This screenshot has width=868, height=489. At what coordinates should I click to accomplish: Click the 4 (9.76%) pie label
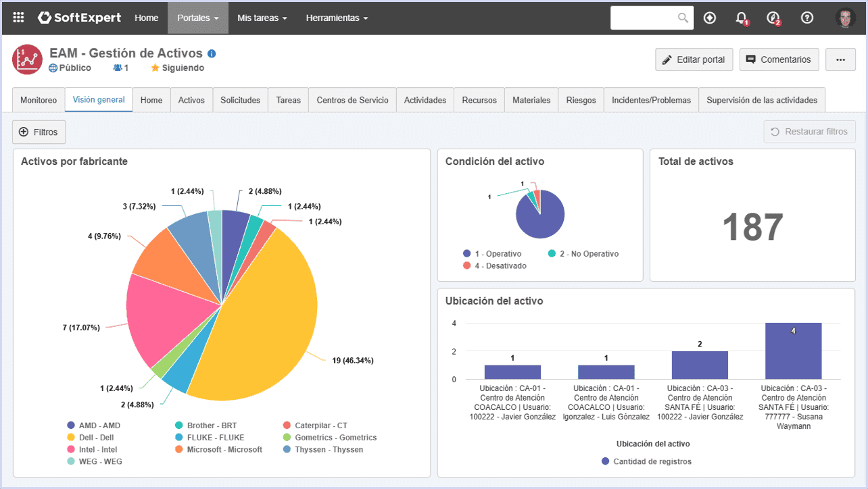tap(104, 236)
